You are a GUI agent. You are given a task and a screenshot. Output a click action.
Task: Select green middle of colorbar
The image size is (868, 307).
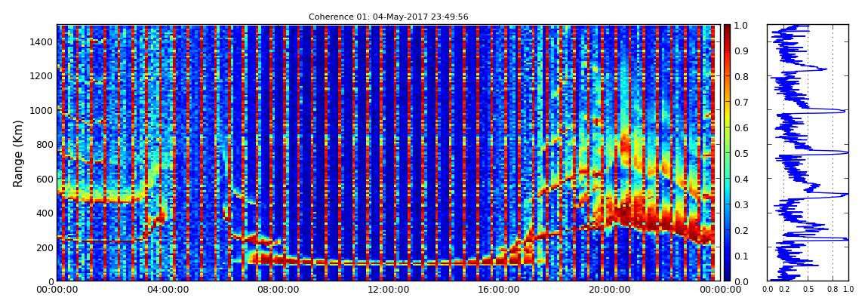click(727, 153)
